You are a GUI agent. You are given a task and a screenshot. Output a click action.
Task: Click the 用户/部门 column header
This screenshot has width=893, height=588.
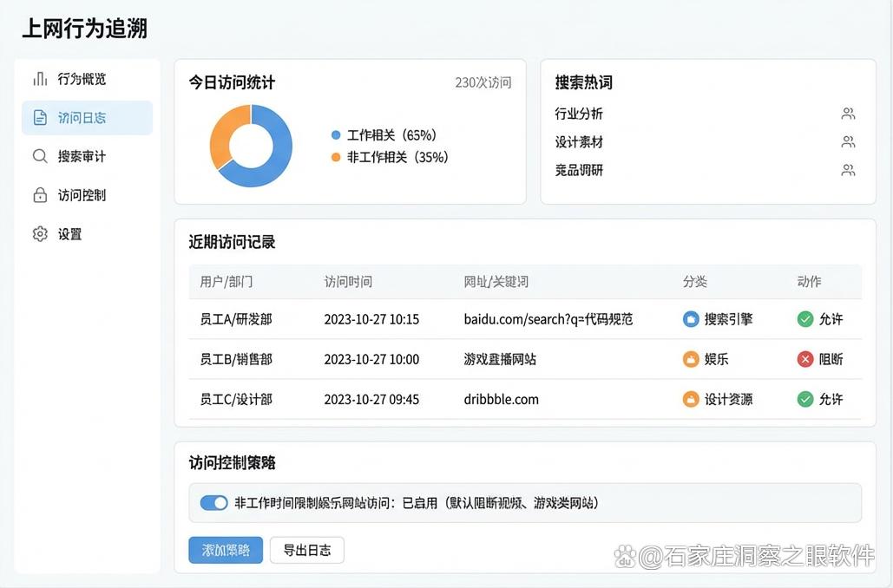(x=227, y=282)
